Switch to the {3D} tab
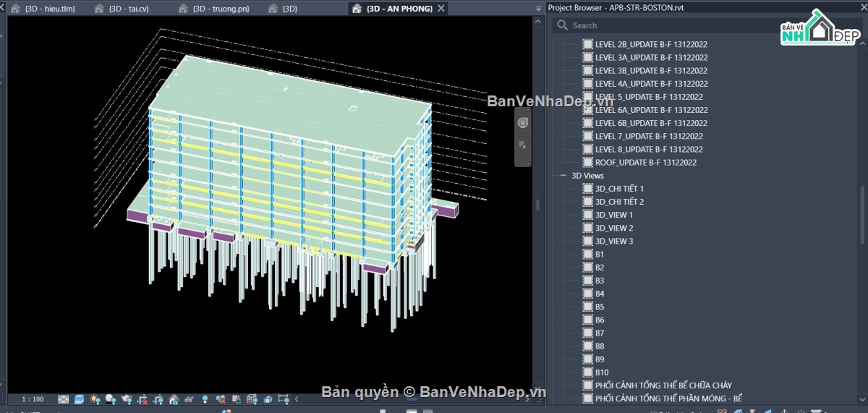Image resolution: width=868 pixels, height=413 pixels. point(283,9)
